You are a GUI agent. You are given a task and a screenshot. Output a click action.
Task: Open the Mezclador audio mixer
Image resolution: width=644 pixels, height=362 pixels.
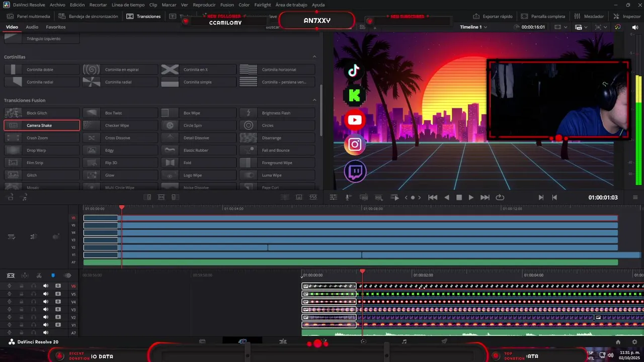coord(589,16)
